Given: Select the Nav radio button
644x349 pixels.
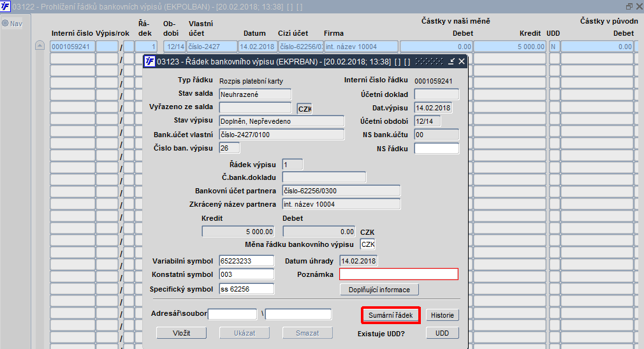Looking at the screenshot, I should [x=5, y=24].
